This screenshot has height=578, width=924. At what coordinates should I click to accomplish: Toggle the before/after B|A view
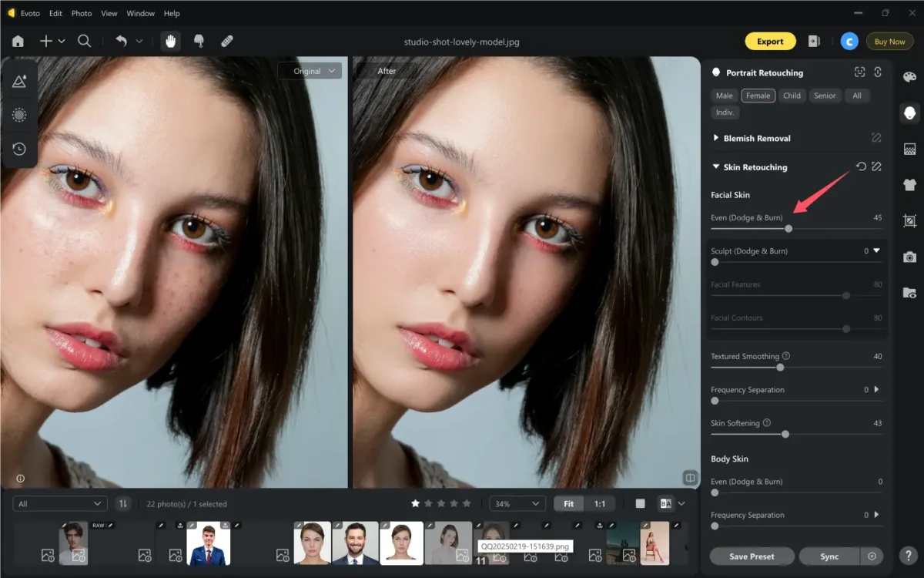[x=665, y=503]
